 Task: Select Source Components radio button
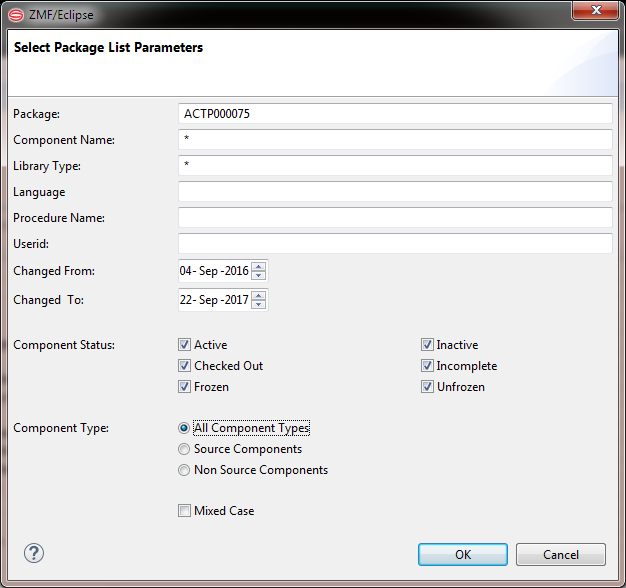184,449
